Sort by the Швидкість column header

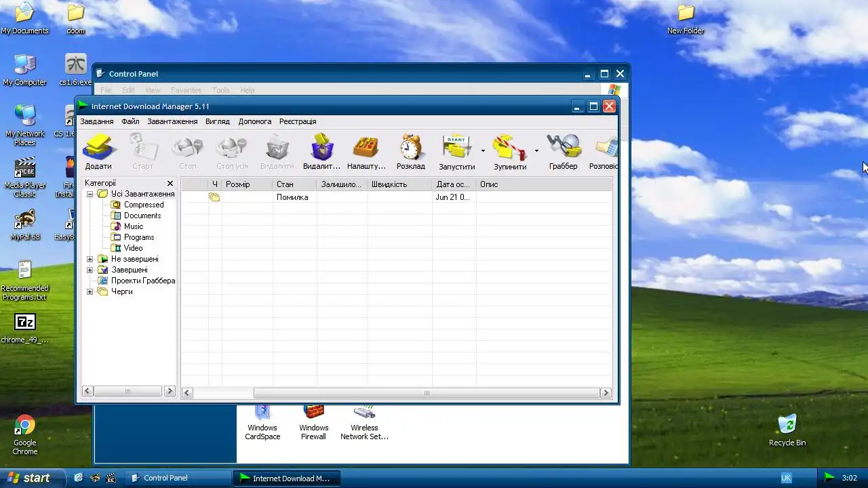click(399, 184)
